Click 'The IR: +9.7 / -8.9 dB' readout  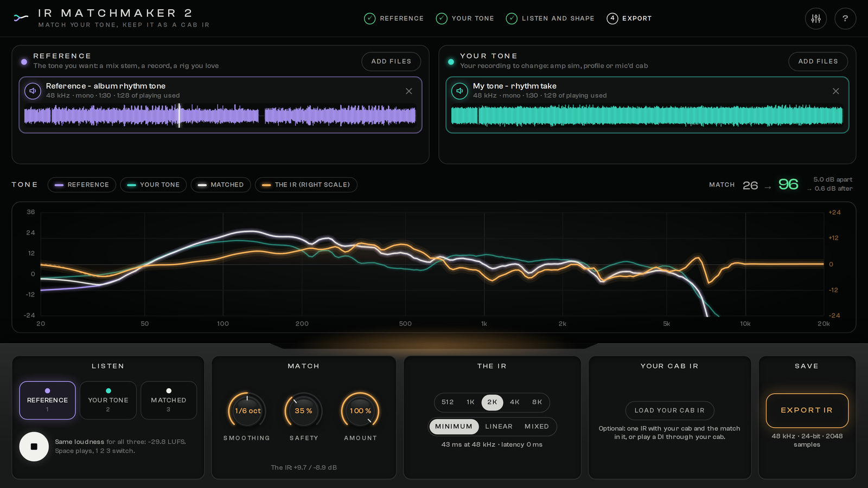(304, 467)
